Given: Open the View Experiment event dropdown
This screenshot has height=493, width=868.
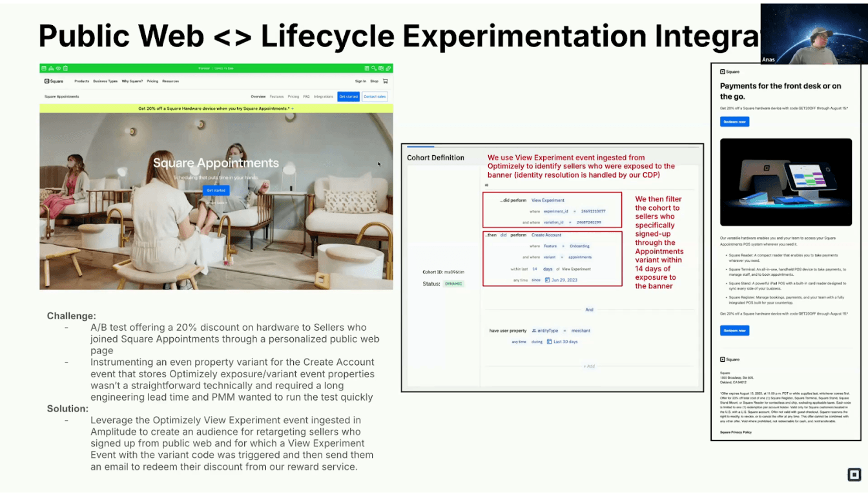Looking at the screenshot, I should (x=548, y=200).
